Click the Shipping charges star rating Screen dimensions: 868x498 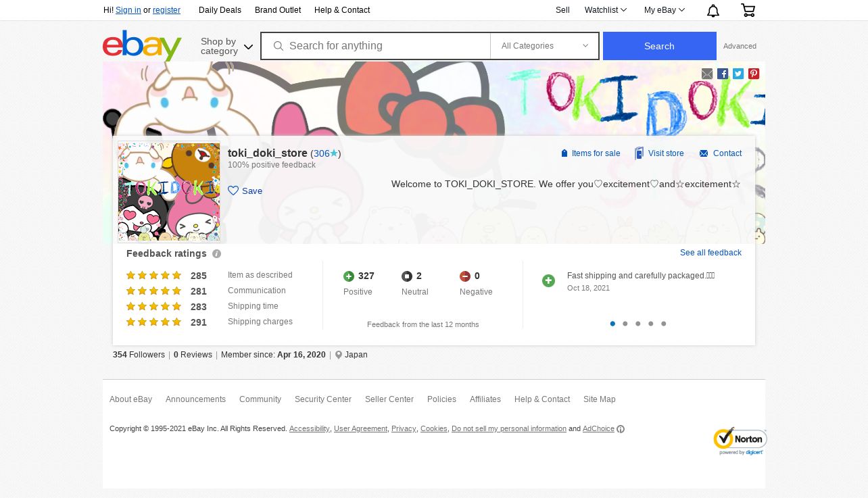pos(154,322)
